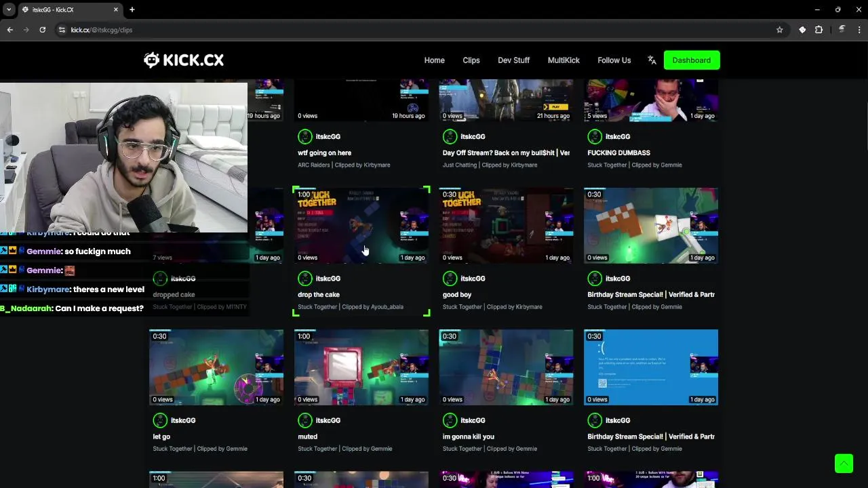Open itskcGG avatar on muted clip

point(305,420)
